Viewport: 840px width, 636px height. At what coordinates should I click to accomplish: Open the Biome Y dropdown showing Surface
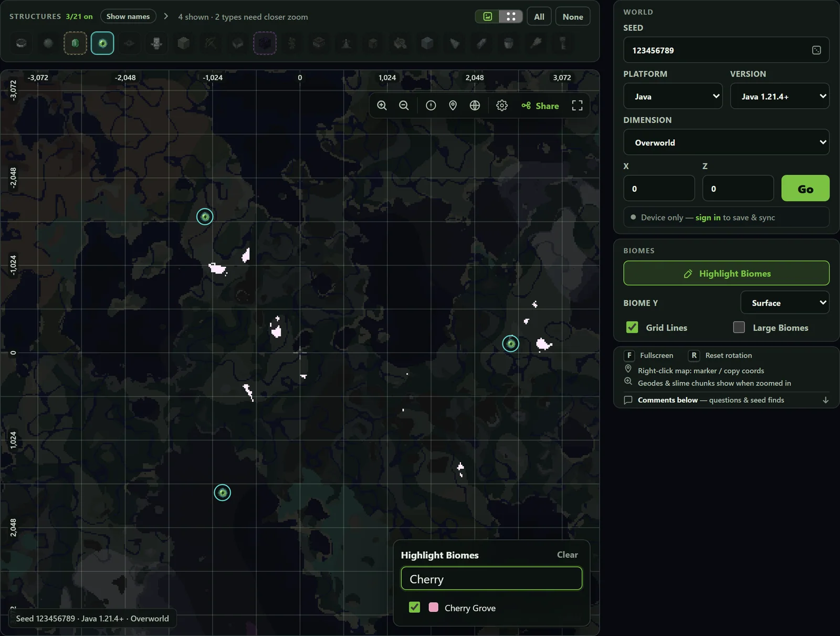pyautogui.click(x=785, y=303)
